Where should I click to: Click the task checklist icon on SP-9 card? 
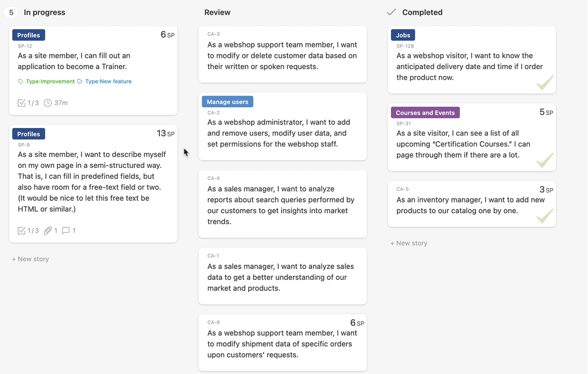(x=21, y=231)
